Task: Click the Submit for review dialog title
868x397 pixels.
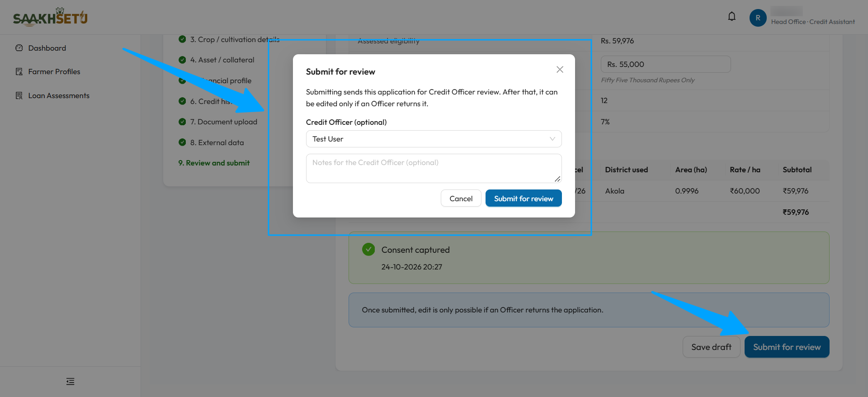Action: [x=340, y=71]
